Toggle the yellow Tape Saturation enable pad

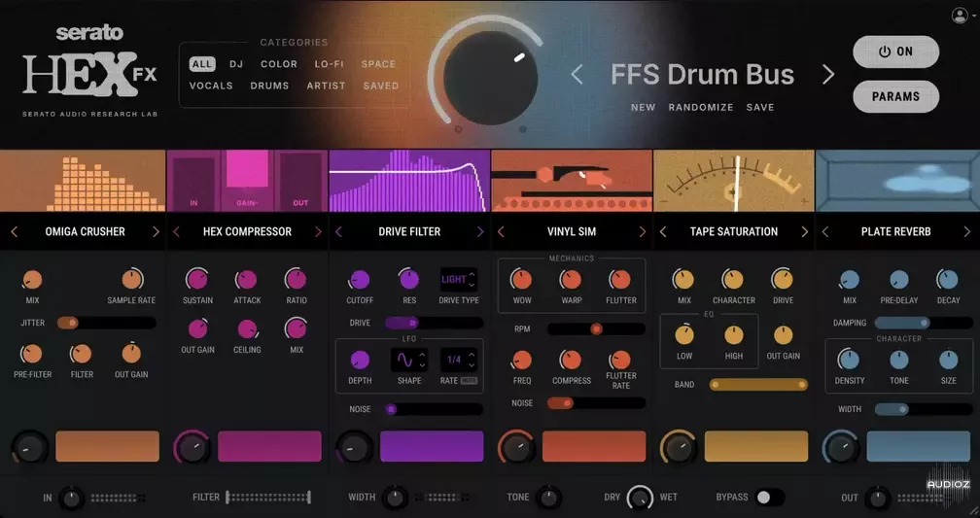click(x=756, y=446)
